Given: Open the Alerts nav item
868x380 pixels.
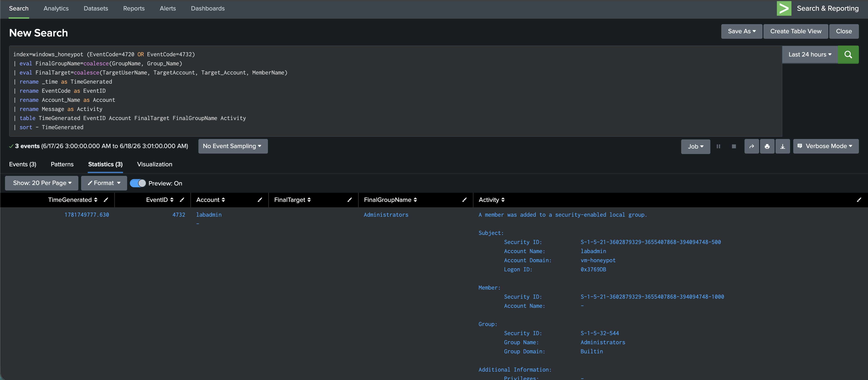Looking at the screenshot, I should click(x=168, y=8).
